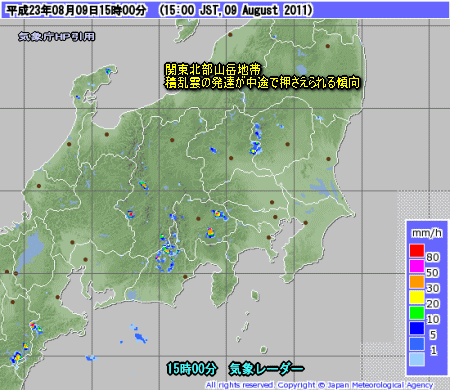Click the '気象庁HP引用' source label
Image resolution: width=450 pixels, height=390 pixels.
pyautogui.click(x=57, y=36)
